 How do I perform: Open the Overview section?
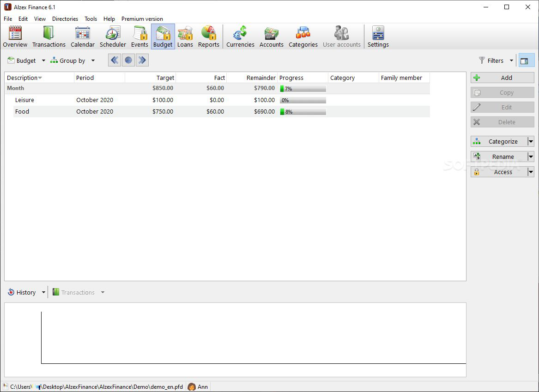click(15, 36)
